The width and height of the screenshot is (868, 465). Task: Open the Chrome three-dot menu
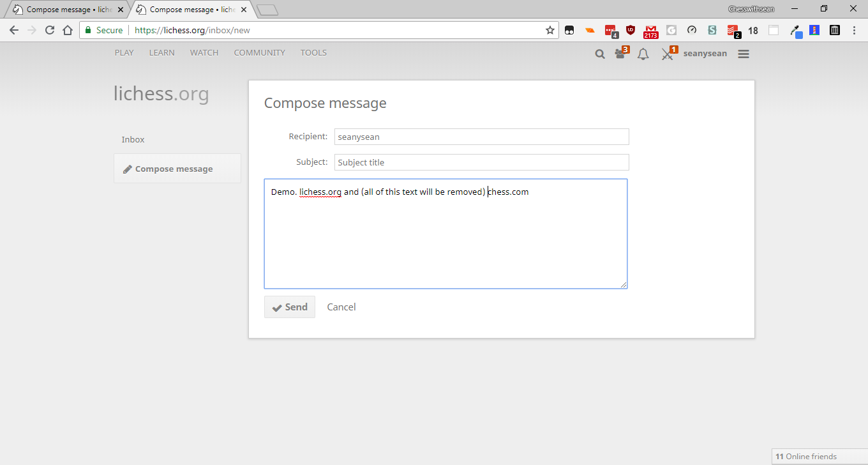pos(855,30)
